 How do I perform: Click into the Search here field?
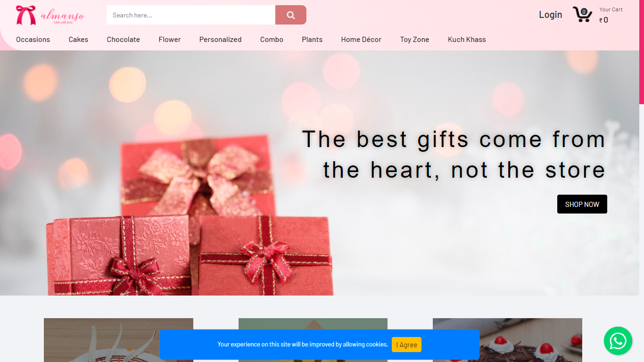pyautogui.click(x=191, y=15)
